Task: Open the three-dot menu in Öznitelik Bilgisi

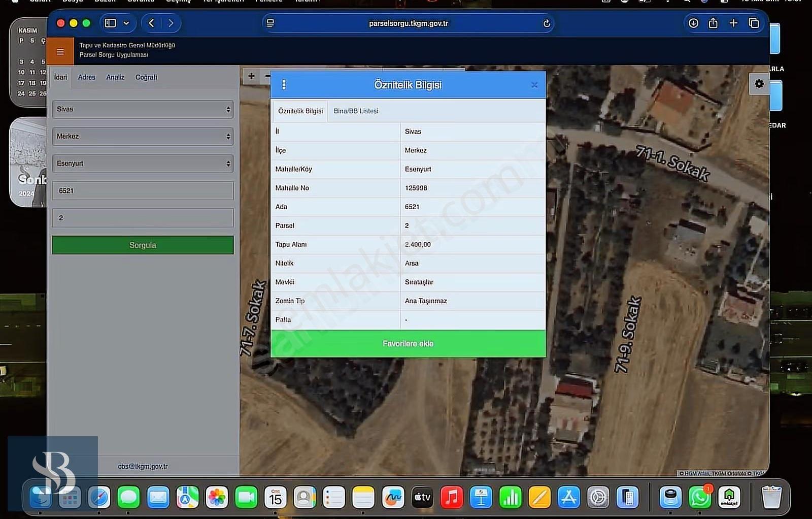Action: pyautogui.click(x=284, y=85)
